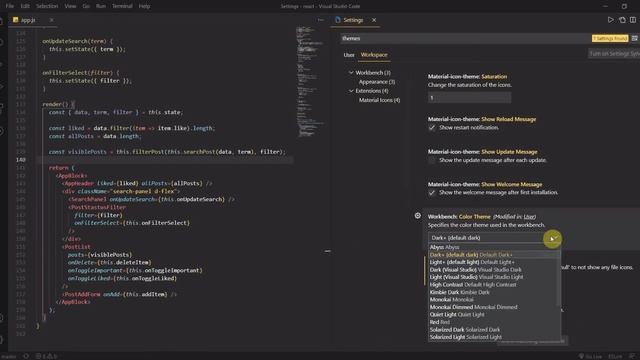Minimize the VS Code window

605,6
